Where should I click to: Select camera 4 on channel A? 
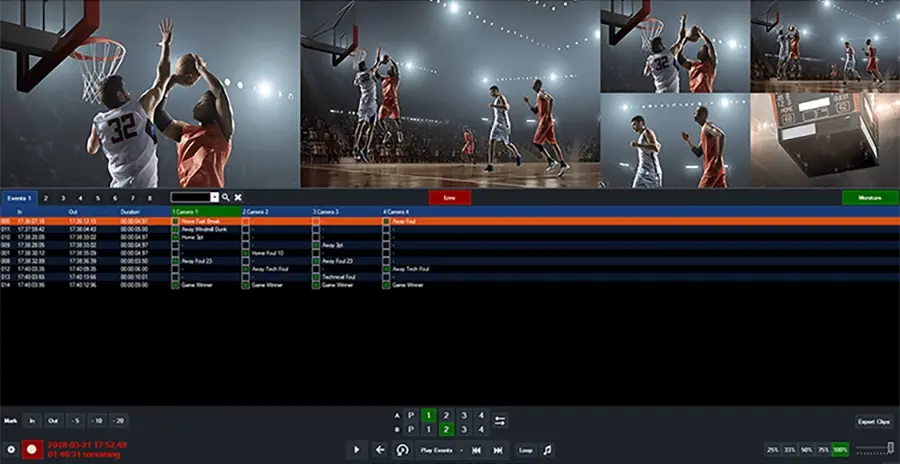click(482, 415)
